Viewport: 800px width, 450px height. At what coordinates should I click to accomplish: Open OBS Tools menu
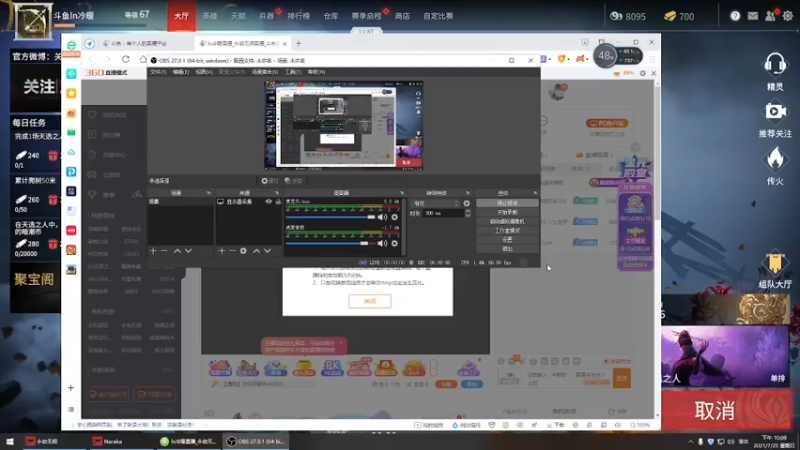point(293,72)
